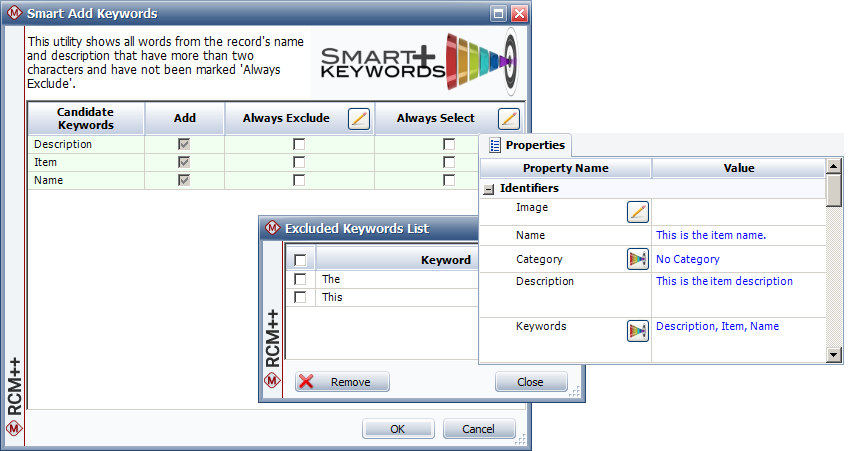Check Always Exclude for Description keyword
Image resolution: width=850 pixels, height=451 pixels.
[299, 145]
